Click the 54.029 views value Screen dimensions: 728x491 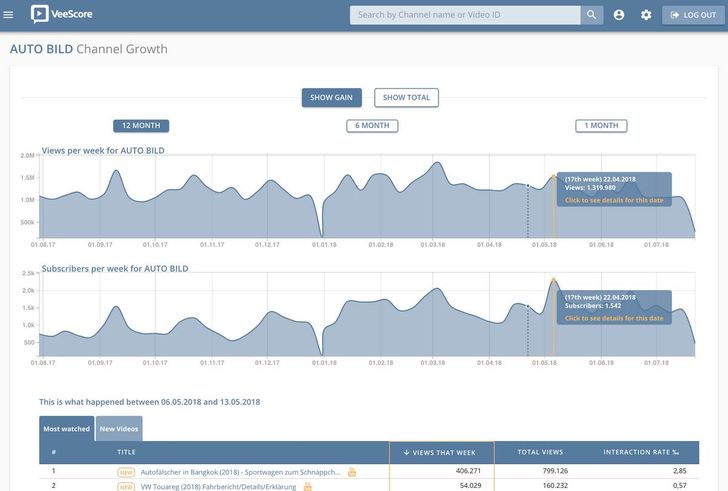pos(470,485)
